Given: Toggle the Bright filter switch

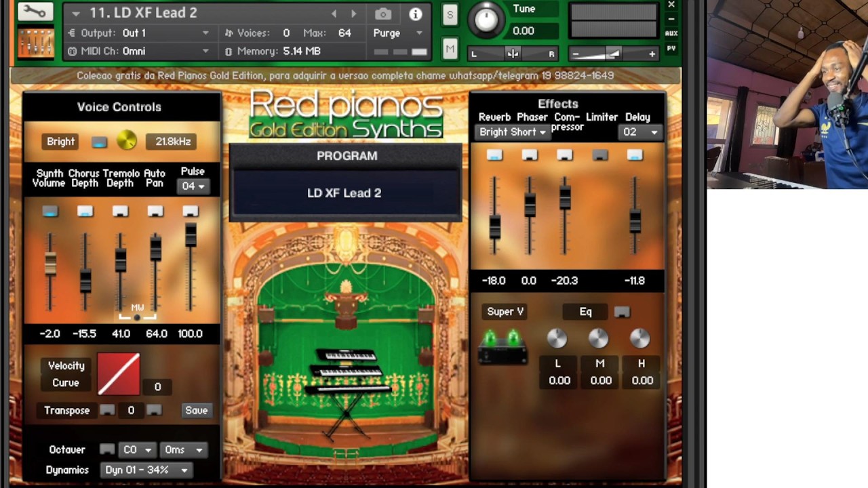Looking at the screenshot, I should click(x=99, y=142).
